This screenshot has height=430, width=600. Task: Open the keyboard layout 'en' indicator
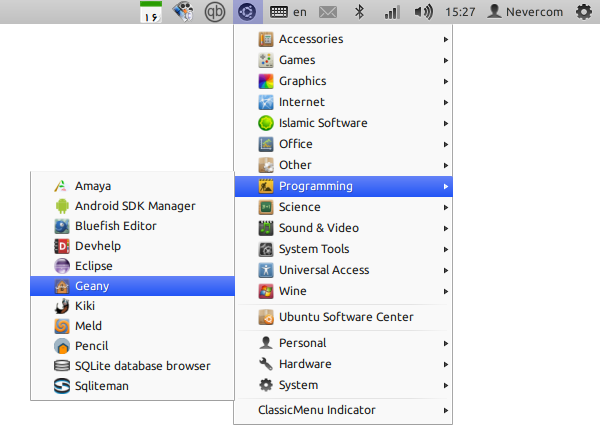click(288, 12)
